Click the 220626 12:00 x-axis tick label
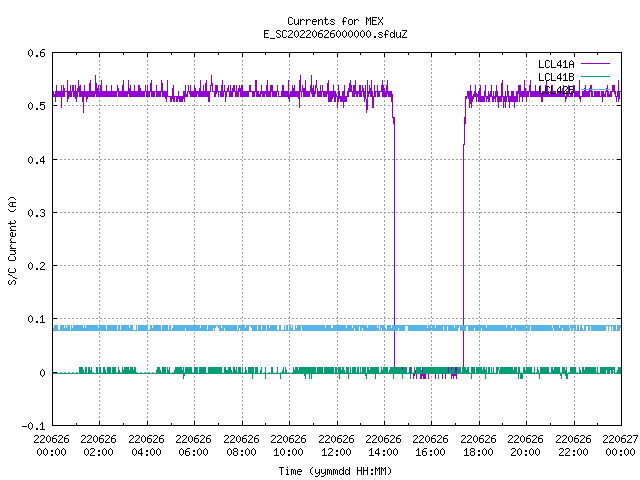 click(x=336, y=446)
